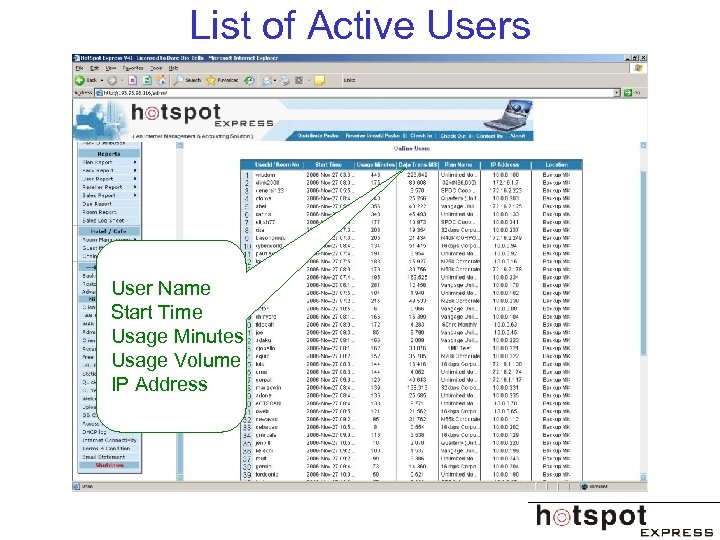720x540 pixels.
Task: Expand the Plan Report submenu arrow
Action: coord(135,162)
